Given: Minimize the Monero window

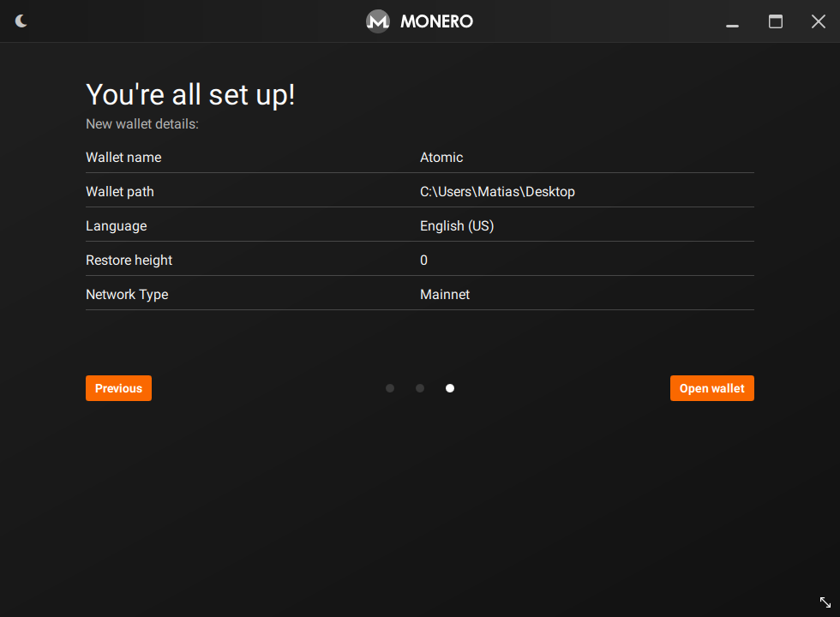Looking at the screenshot, I should pos(732,22).
